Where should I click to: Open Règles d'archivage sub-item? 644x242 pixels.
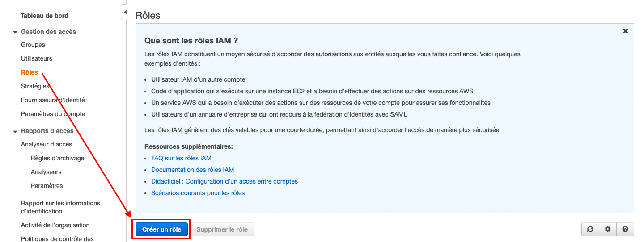click(57, 158)
